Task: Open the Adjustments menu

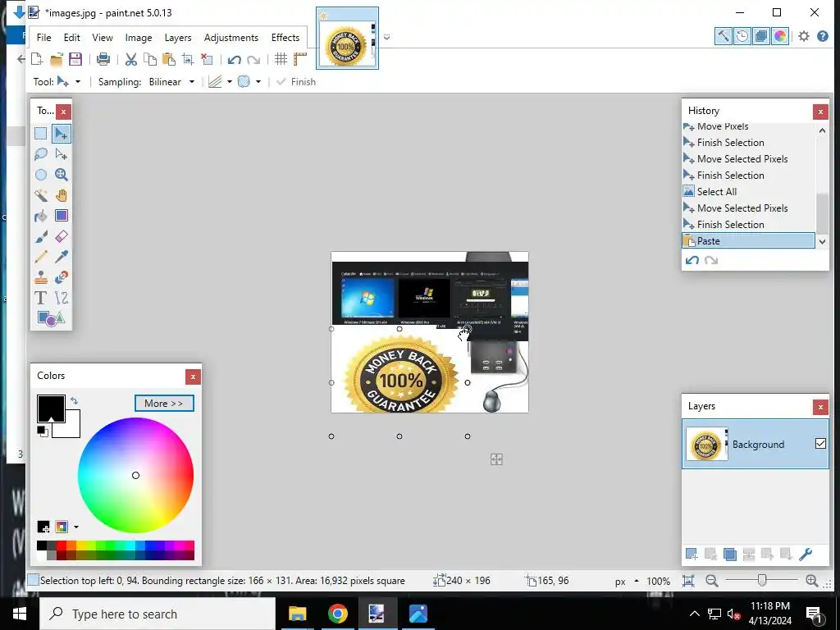Action: pyautogui.click(x=231, y=38)
